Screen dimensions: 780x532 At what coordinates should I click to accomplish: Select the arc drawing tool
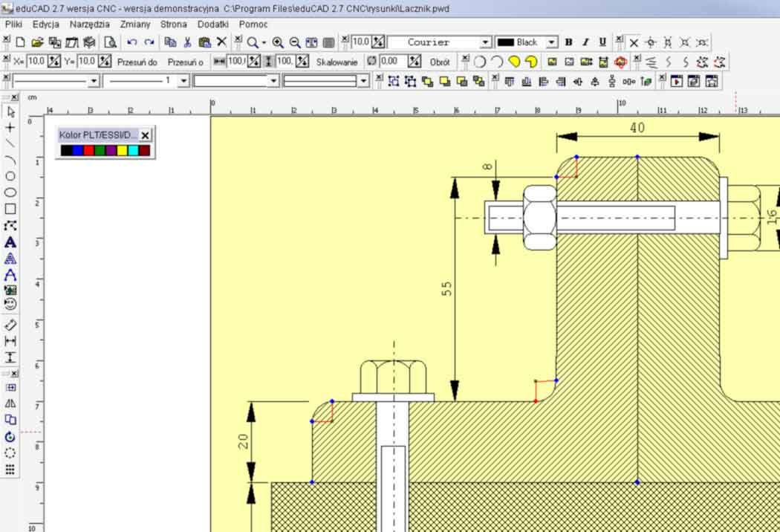[x=10, y=160]
